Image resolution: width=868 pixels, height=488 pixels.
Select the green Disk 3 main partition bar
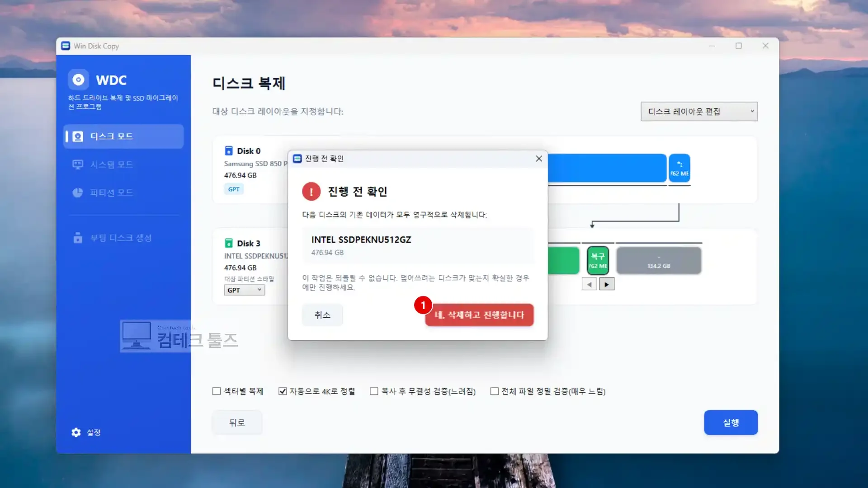tap(563, 260)
